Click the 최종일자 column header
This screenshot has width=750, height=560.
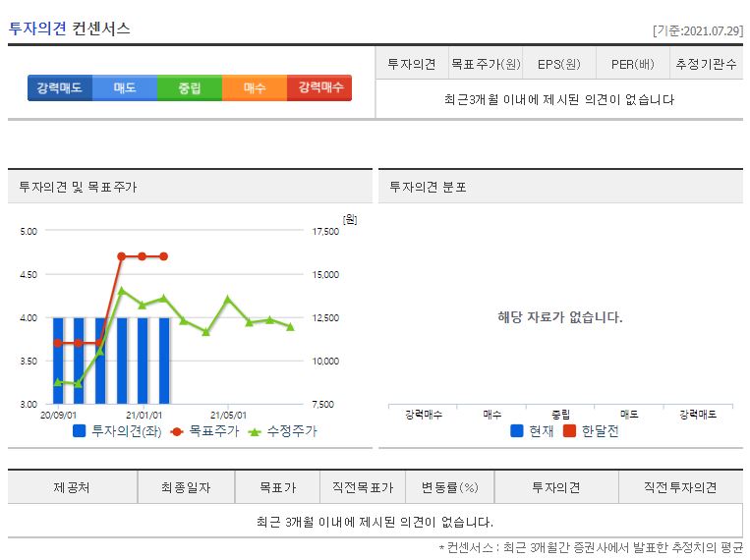click(x=186, y=487)
